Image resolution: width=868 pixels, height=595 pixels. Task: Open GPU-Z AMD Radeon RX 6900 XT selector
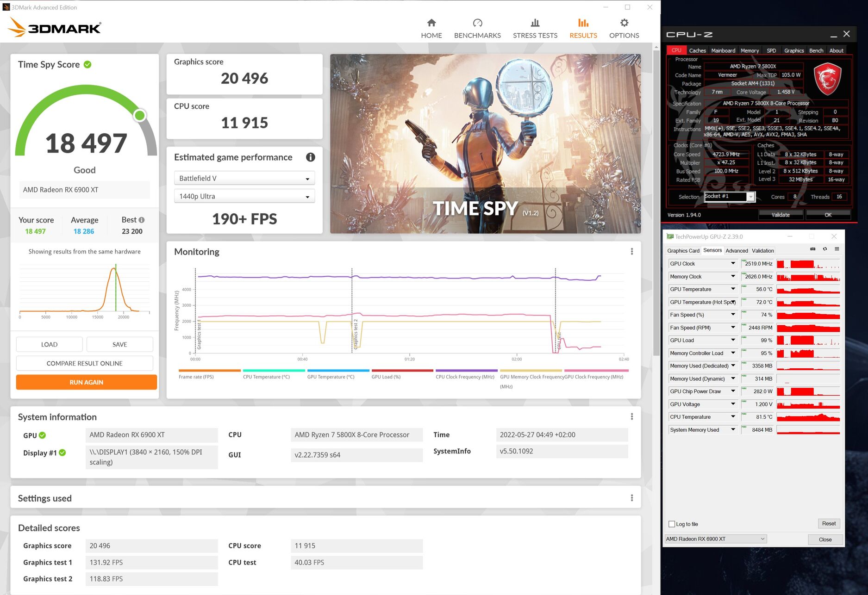715,539
